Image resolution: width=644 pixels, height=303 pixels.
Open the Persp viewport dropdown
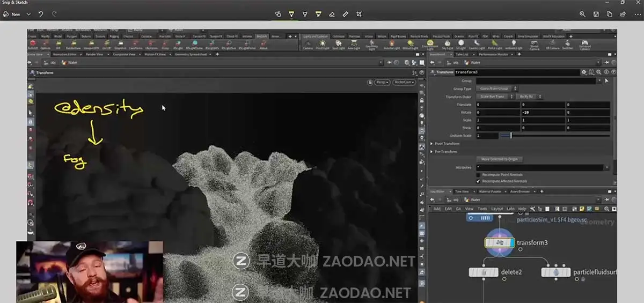[383, 82]
